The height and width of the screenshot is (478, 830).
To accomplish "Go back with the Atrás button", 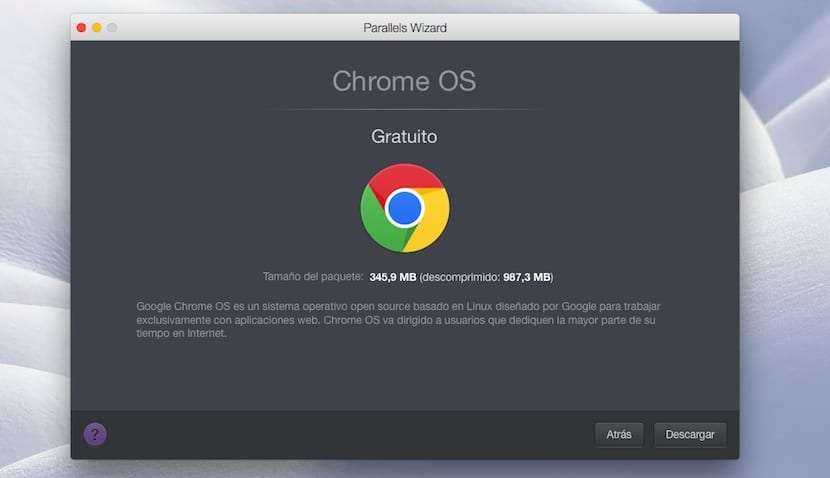I will [619, 435].
